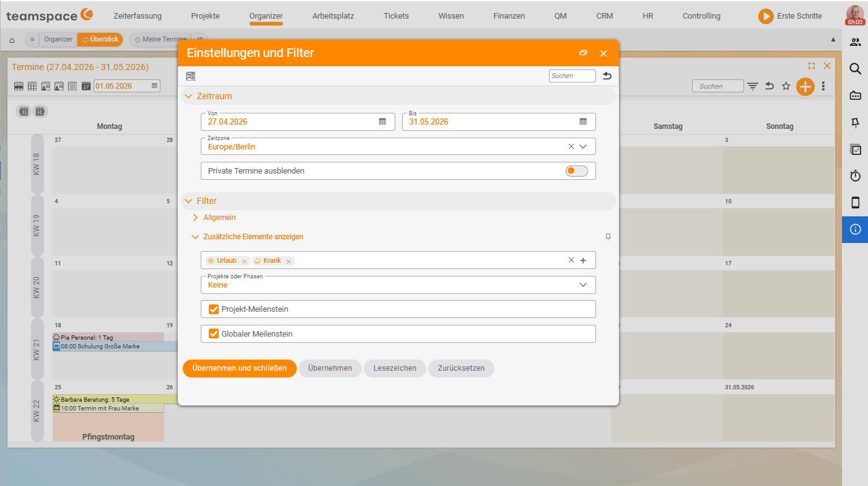Viewport: 868px width, 486px height.
Task: Open the info icon in the right sidebar
Action: pos(855,229)
